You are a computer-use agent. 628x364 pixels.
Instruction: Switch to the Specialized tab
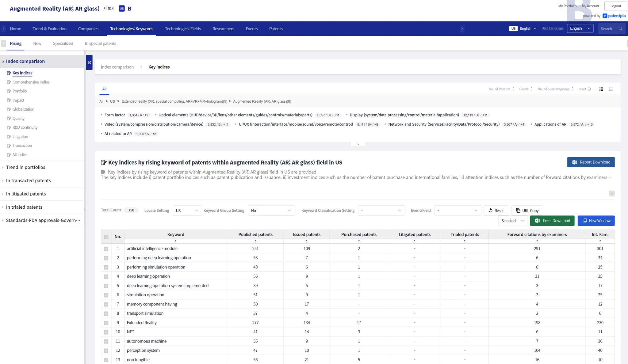click(63, 44)
